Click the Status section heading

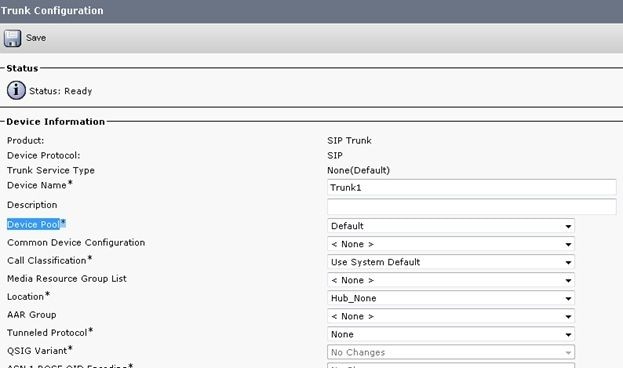click(x=22, y=68)
